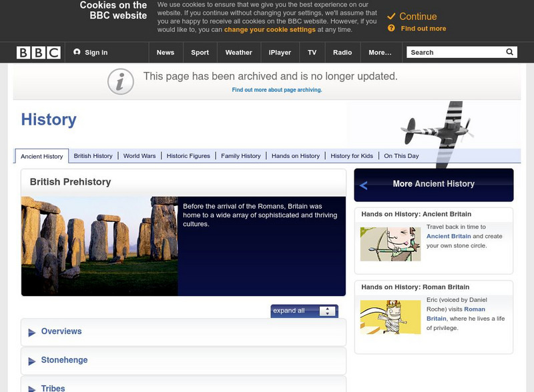This screenshot has width=534, height=392.
Task: Click the Sign in link
Action: coord(96,53)
